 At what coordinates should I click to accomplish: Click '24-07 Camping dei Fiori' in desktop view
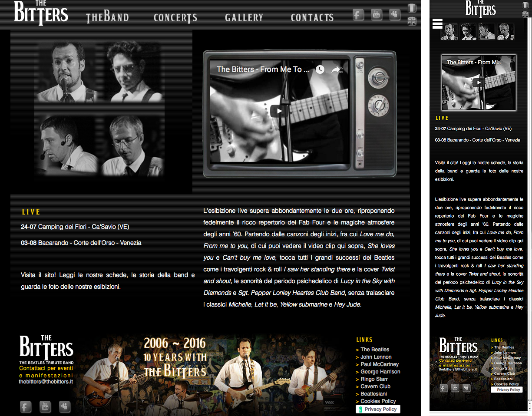tap(75, 227)
